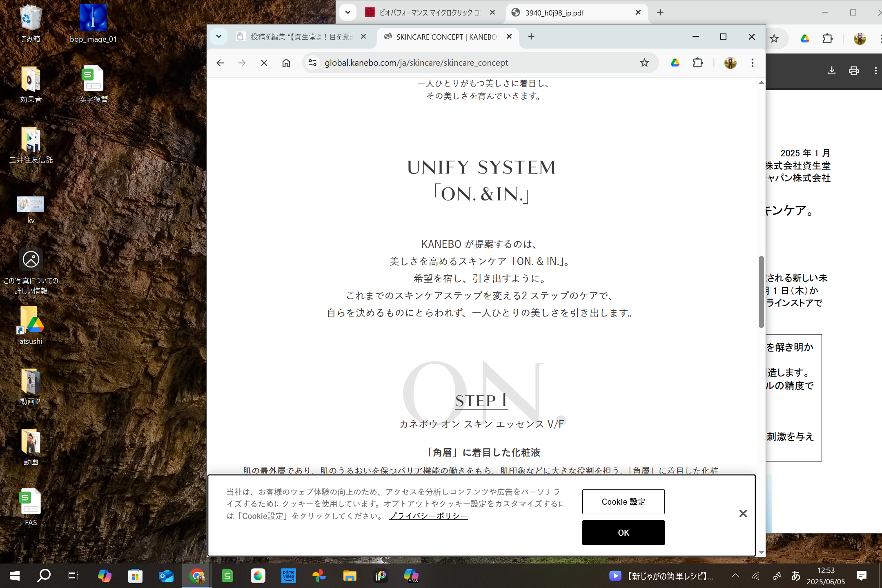This screenshot has height=588, width=882.
Task: Click the forward arrow in KANEBO window
Action: (x=242, y=63)
